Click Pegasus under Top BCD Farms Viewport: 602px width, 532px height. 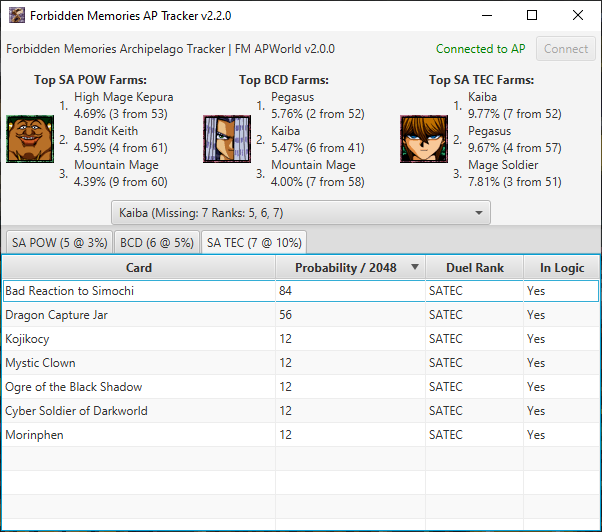pyautogui.click(x=318, y=105)
